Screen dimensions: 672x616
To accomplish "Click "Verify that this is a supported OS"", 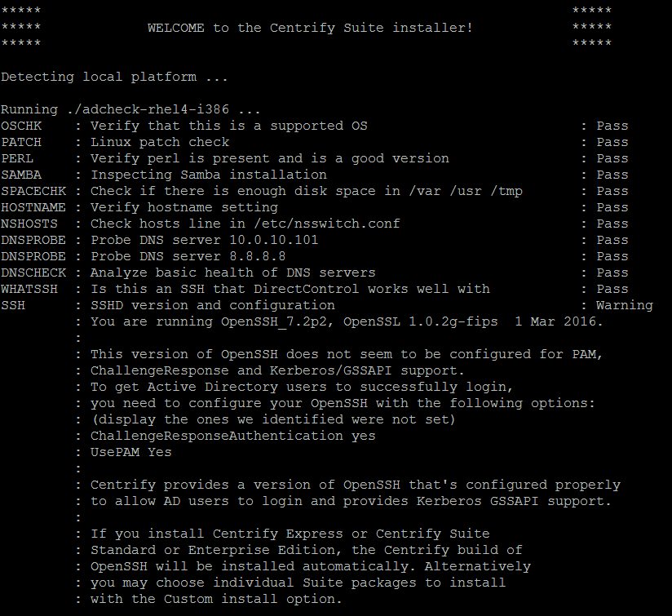I will [x=229, y=126].
